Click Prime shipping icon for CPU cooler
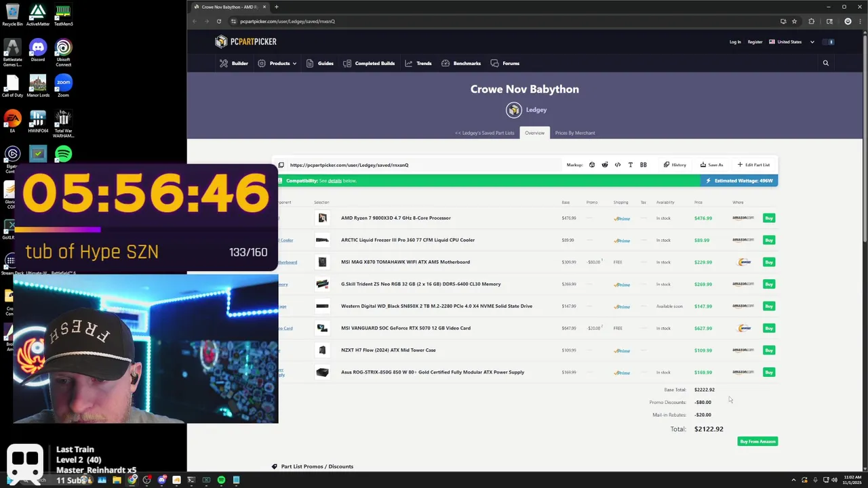 [622, 241]
